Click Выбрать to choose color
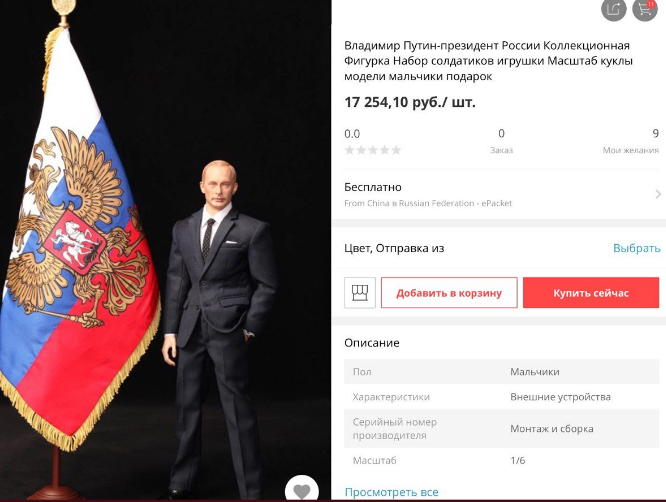The width and height of the screenshot is (666, 502). (x=637, y=248)
